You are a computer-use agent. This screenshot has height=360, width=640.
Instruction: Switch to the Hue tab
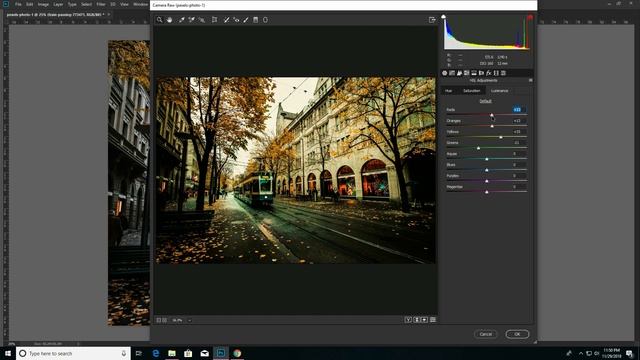(449, 91)
